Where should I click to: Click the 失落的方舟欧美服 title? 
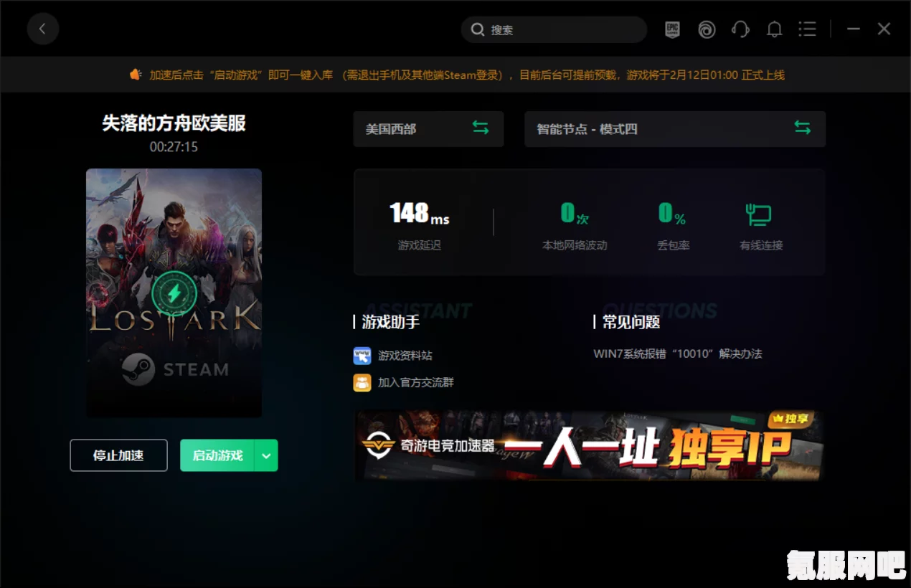(174, 123)
